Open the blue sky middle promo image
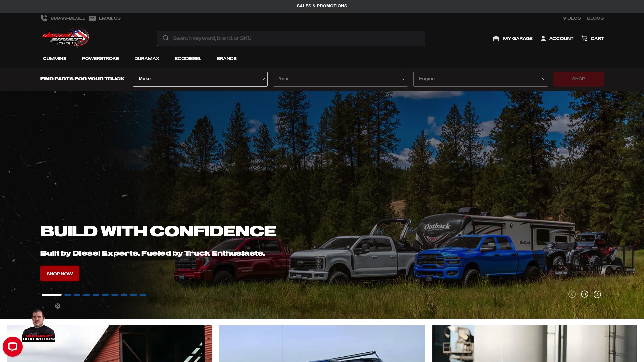This screenshot has width=644, height=362. (x=322, y=344)
